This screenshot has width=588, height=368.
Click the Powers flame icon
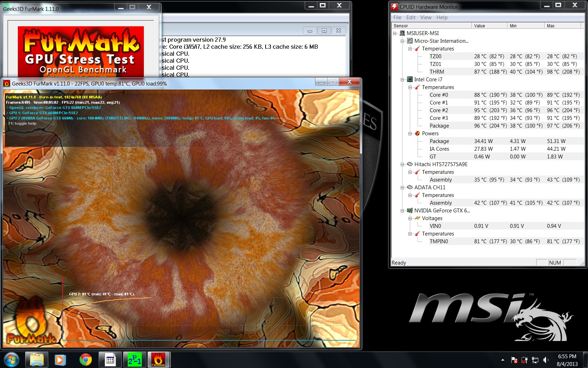(418, 133)
